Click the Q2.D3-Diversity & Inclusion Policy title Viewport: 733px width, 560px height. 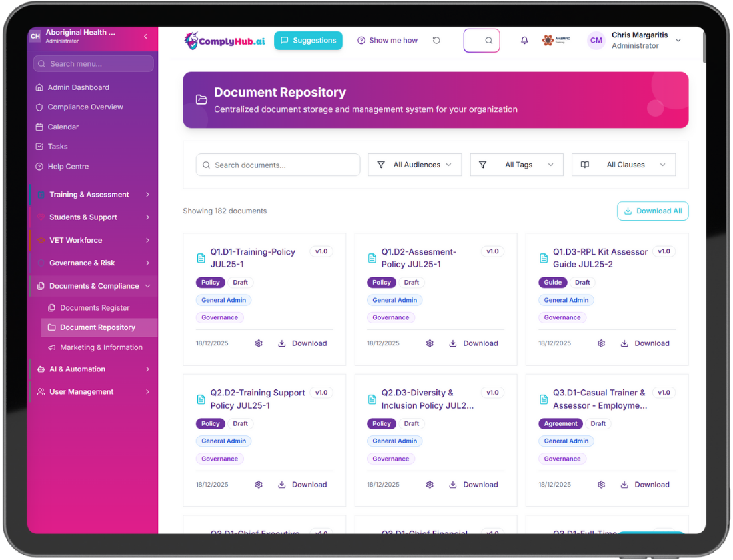click(428, 399)
